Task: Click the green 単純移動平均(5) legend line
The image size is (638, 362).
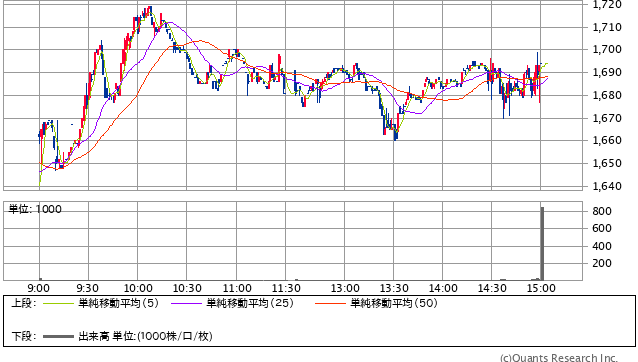Action: [58, 303]
